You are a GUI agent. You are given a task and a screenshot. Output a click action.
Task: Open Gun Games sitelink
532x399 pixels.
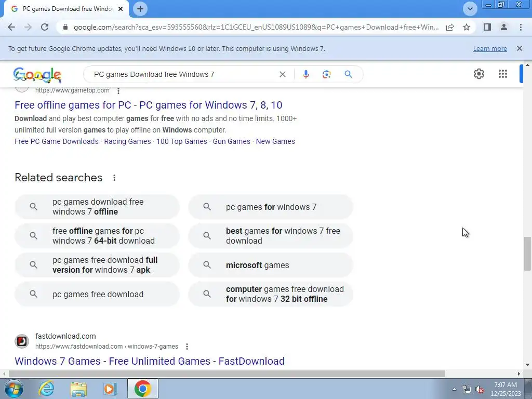pyautogui.click(x=231, y=141)
